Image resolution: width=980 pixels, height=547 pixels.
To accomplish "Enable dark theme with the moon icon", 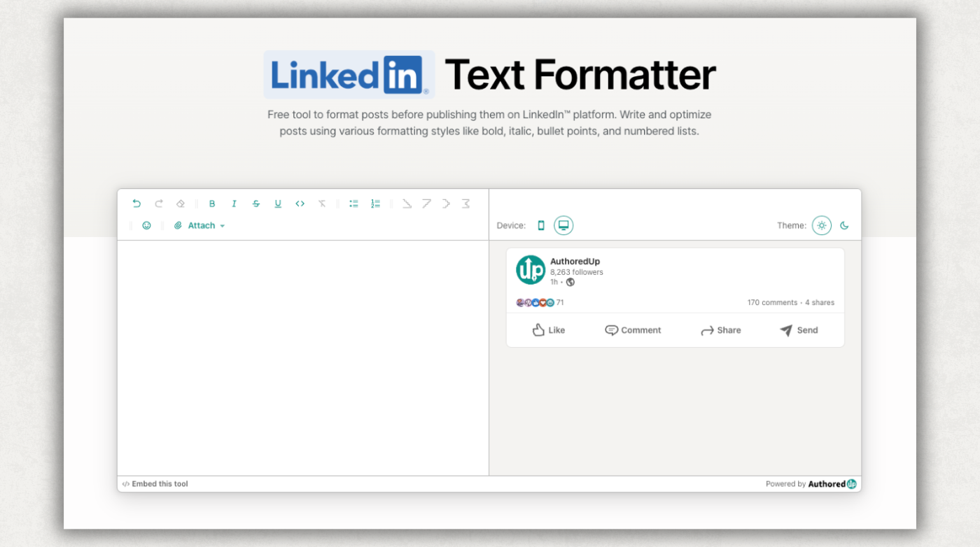I will (843, 225).
